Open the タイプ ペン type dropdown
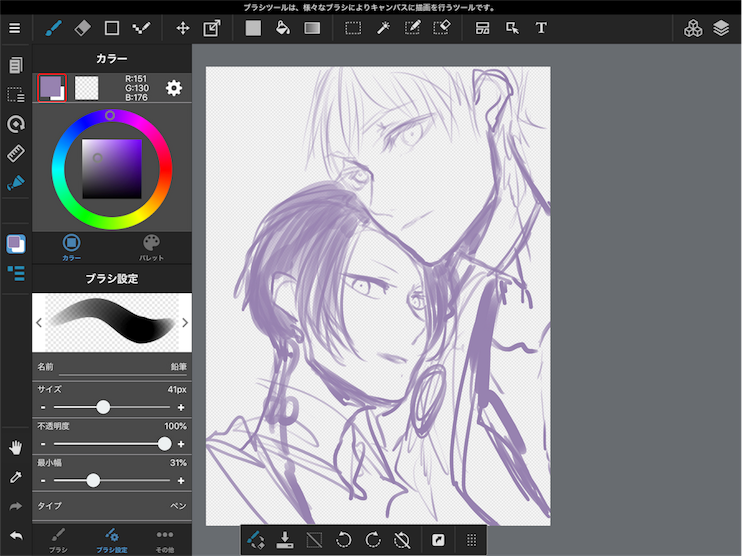 (112, 506)
